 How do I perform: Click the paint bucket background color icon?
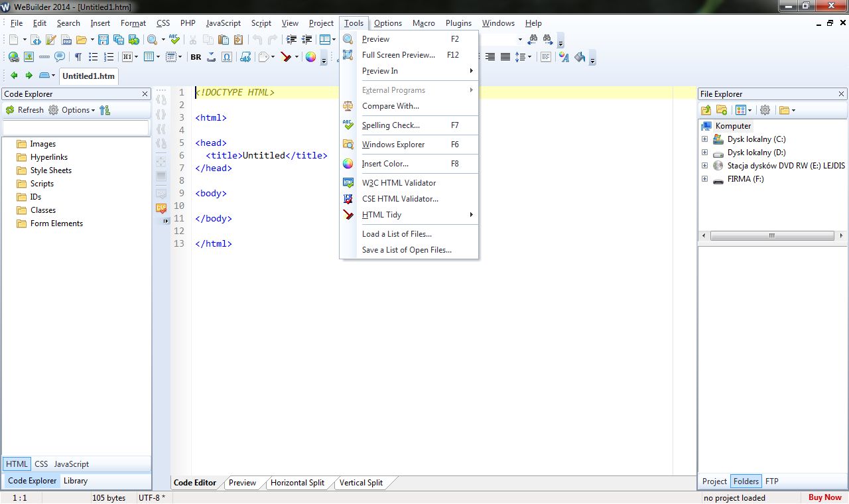580,57
